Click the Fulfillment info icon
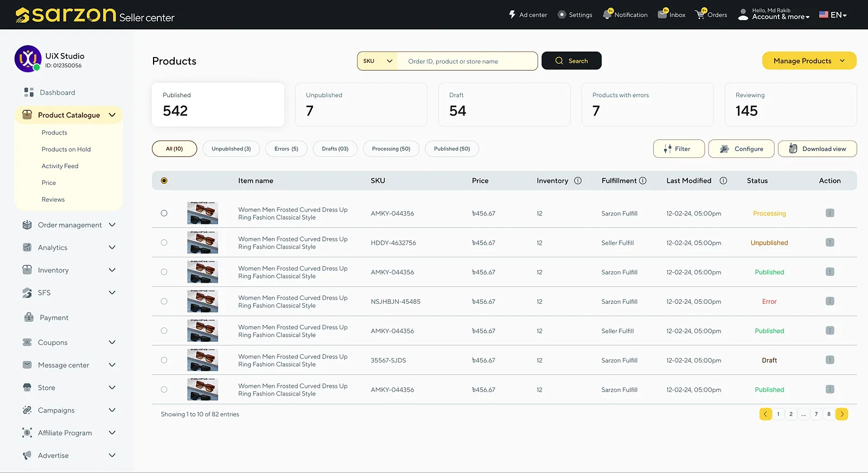The image size is (868, 473). point(643,181)
